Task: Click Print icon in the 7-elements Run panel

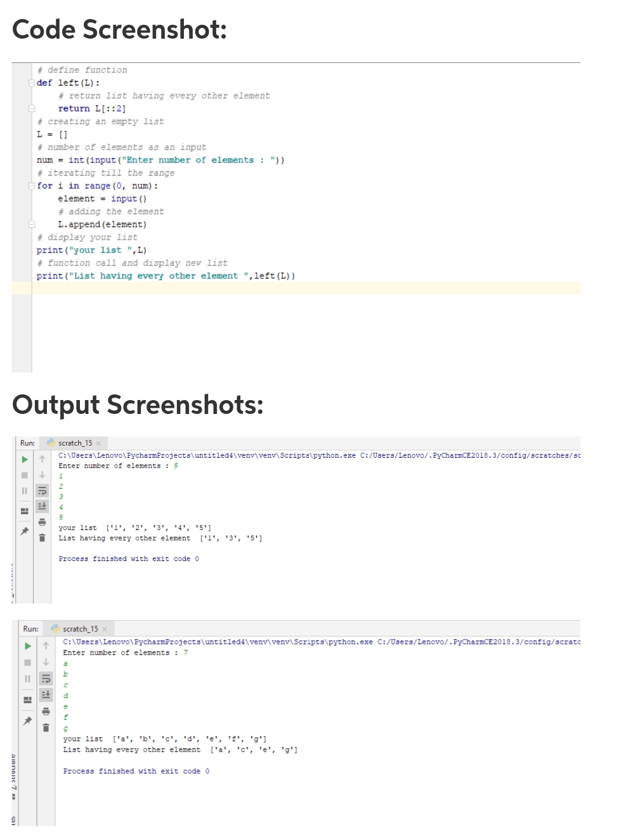Action: coord(46,711)
